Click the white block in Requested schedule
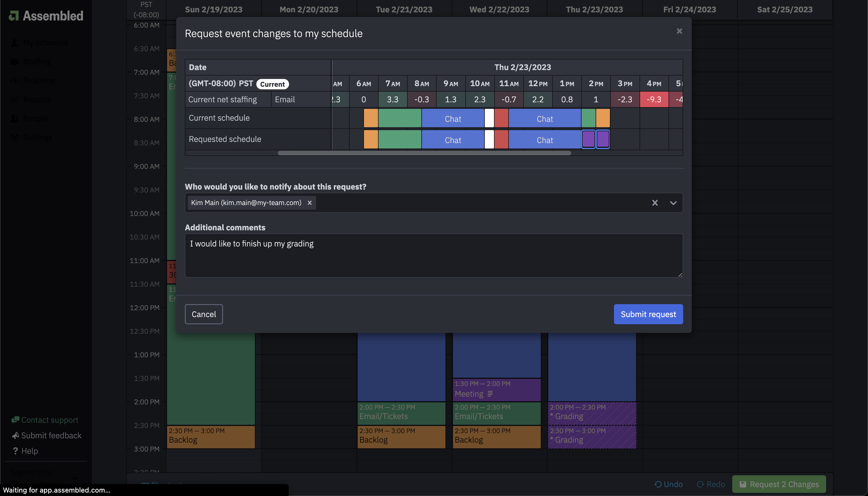This screenshot has width=868, height=496. pyautogui.click(x=489, y=139)
